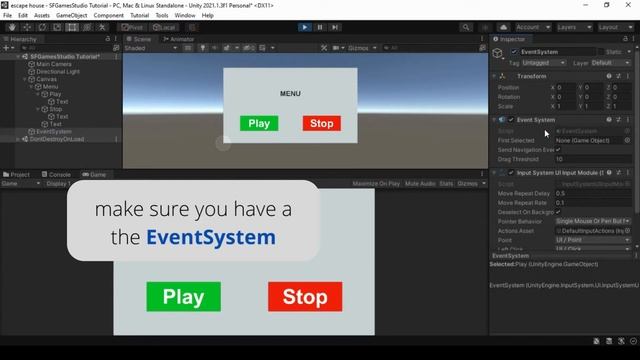The image size is (640, 360).
Task: Toggle Mute Audio in Game view
Action: (x=420, y=184)
